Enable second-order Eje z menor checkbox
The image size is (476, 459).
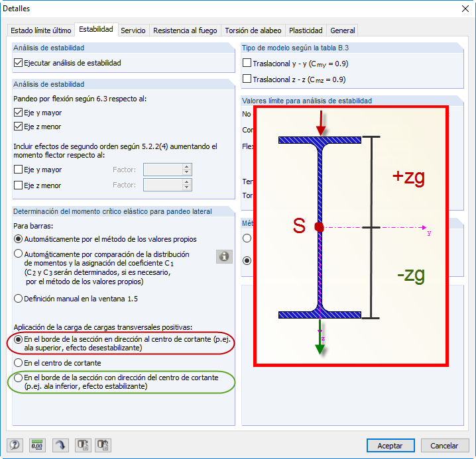click(18, 185)
